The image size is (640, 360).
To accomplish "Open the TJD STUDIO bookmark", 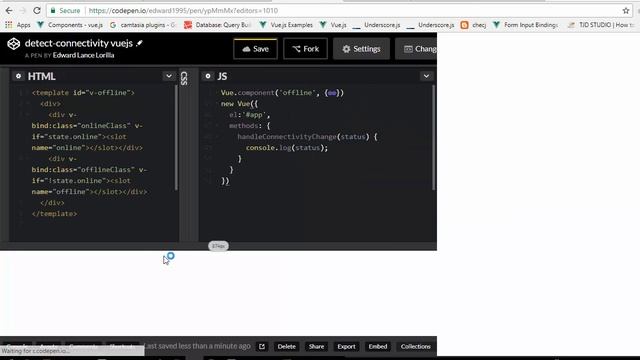I will (601, 25).
